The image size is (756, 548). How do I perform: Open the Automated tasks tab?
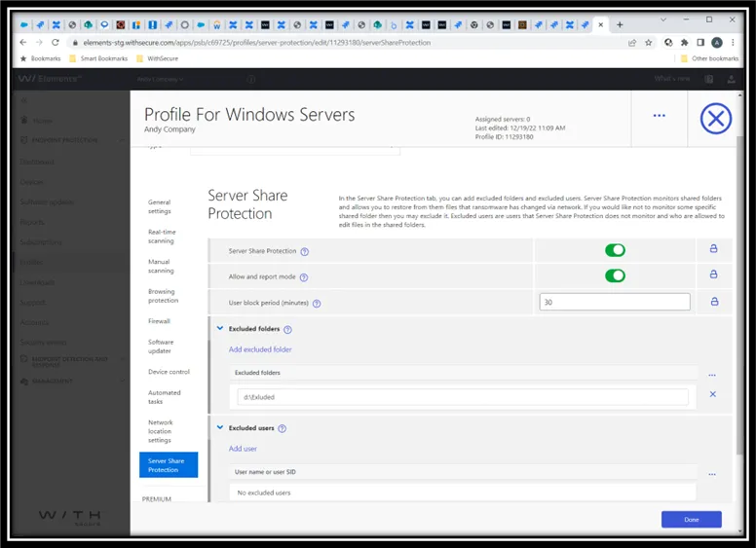[x=165, y=397]
